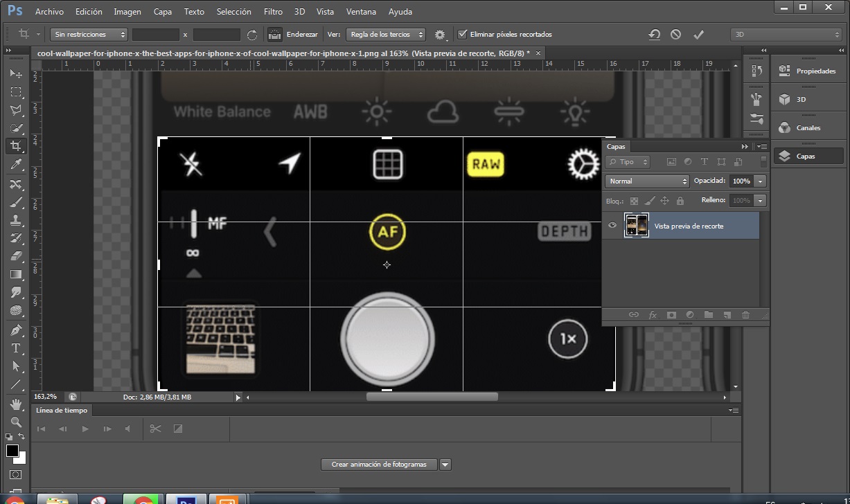Open the Imagen menu
Image resolution: width=850 pixels, height=504 pixels.
(x=127, y=12)
